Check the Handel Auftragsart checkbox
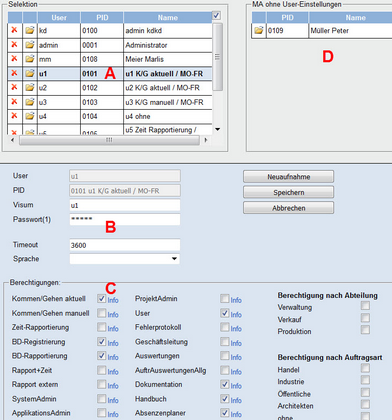The width and height of the screenshot is (392, 420). (365, 368)
